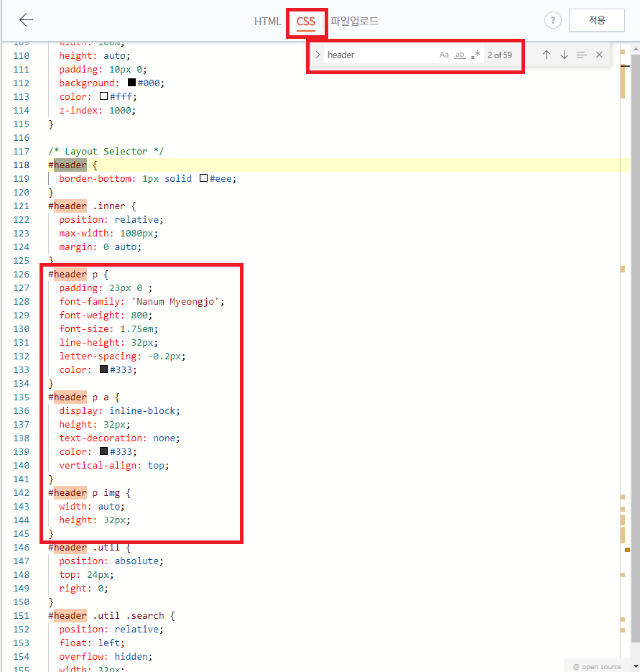Click '#header .util .search {' selector
The image size is (640, 672).
111,616
